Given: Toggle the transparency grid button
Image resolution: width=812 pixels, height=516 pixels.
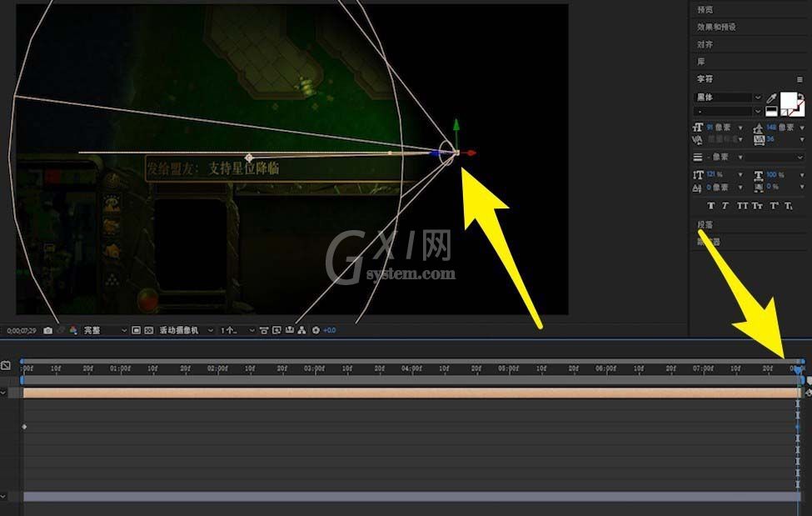Looking at the screenshot, I should 148,330.
